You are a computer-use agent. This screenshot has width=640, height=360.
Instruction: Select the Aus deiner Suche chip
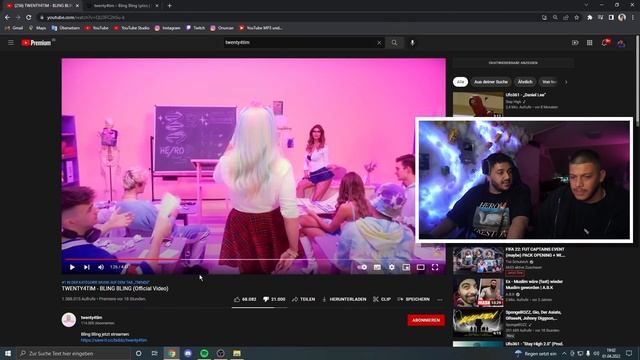tap(491, 82)
